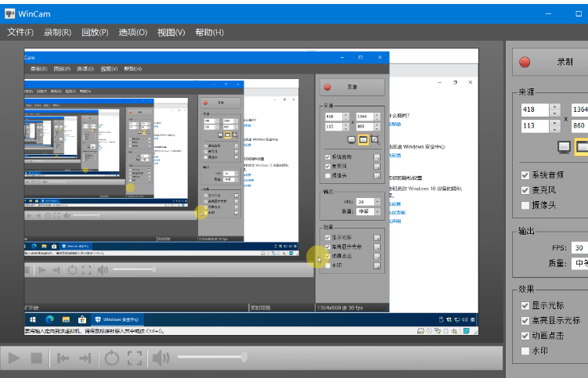Minimize the main WinCam window

(548, 13)
